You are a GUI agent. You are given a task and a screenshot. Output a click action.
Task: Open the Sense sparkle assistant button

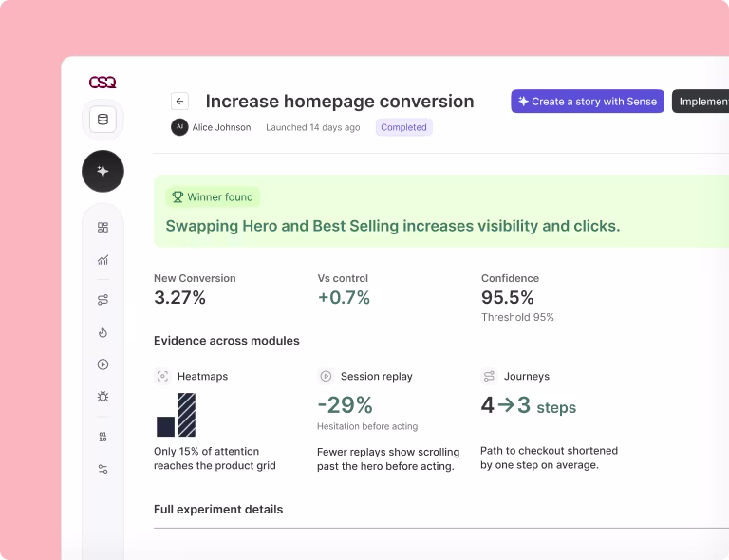(x=103, y=171)
